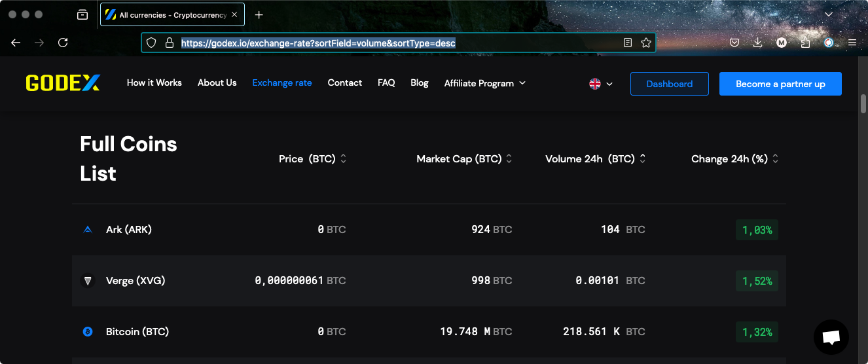This screenshot has width=868, height=364.
Task: Sort by Change 24h (%) arrows
Action: 776,159
